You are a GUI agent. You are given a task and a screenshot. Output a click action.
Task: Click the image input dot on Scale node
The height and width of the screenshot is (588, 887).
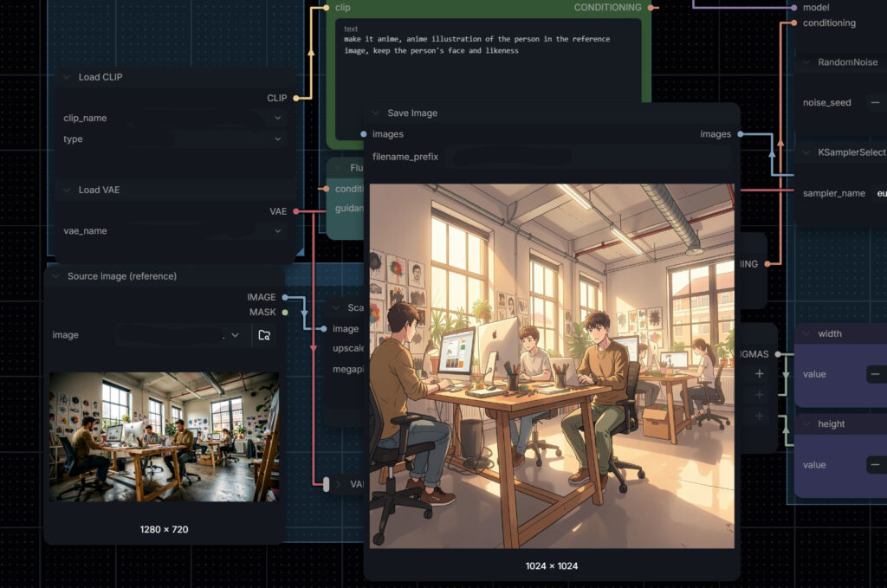323,328
